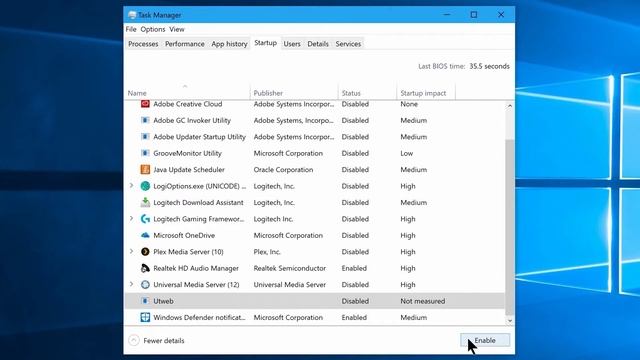Click Oracle Corporation publisher cell
Viewport: 640px width, 360px height.
(283, 169)
